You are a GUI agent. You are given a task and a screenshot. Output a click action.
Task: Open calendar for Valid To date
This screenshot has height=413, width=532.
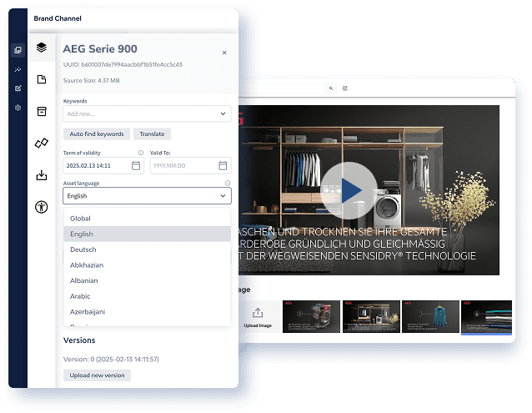pyautogui.click(x=223, y=165)
